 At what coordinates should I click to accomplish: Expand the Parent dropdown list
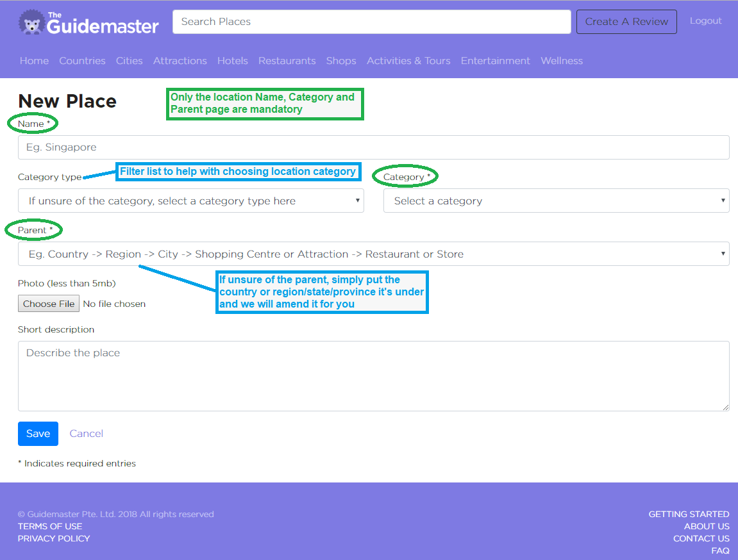point(374,254)
